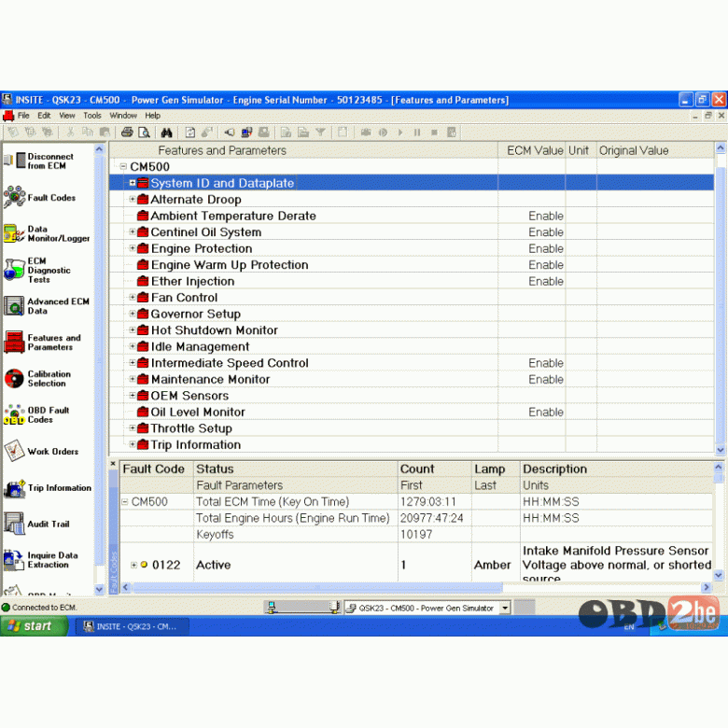728x728 pixels.
Task: Select Oil Level Monitor item
Action: point(197,412)
